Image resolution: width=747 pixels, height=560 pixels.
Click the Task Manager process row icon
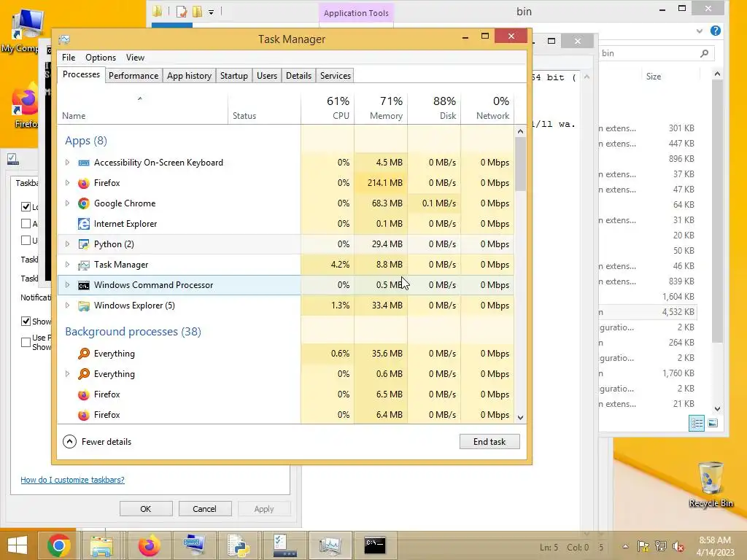click(84, 265)
